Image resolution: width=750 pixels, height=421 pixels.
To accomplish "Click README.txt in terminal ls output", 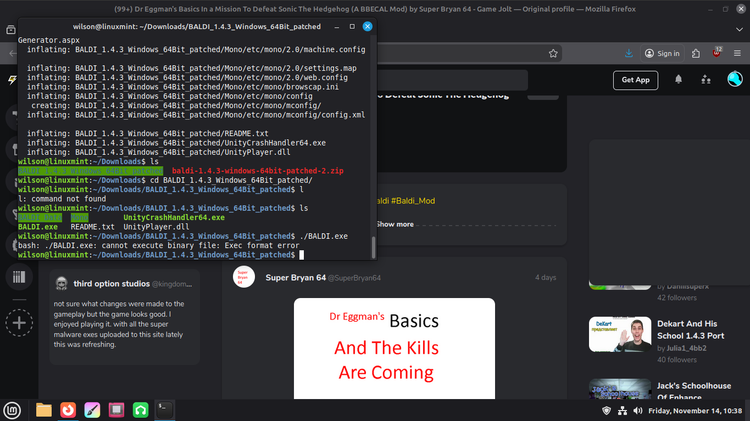I will [x=92, y=227].
